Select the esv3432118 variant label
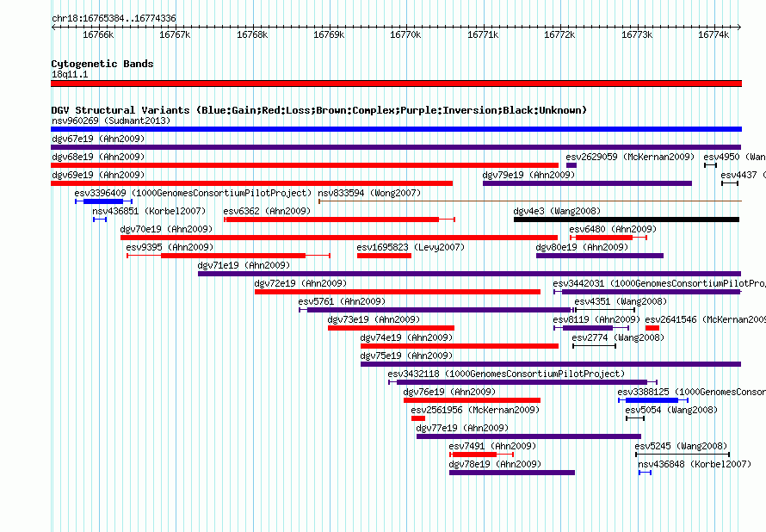The width and height of the screenshot is (766, 532). tap(506, 374)
